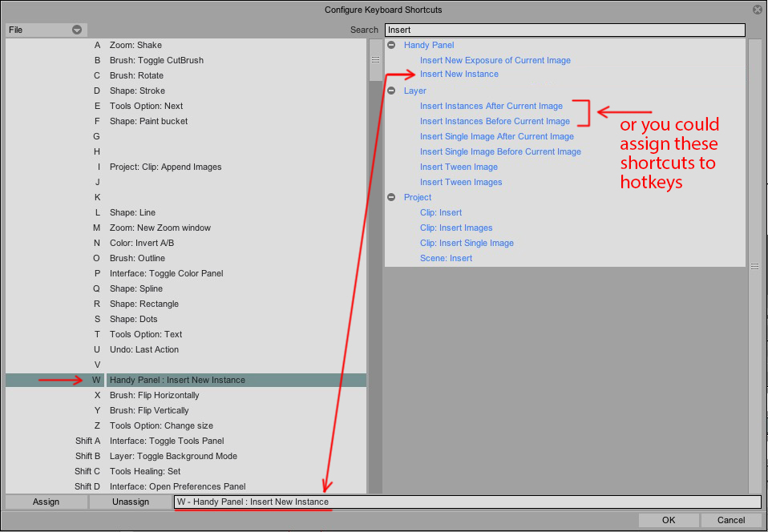Viewport: 768px width, 532px height.
Task: Select Color: Invert A/B row
Action: [x=186, y=243]
